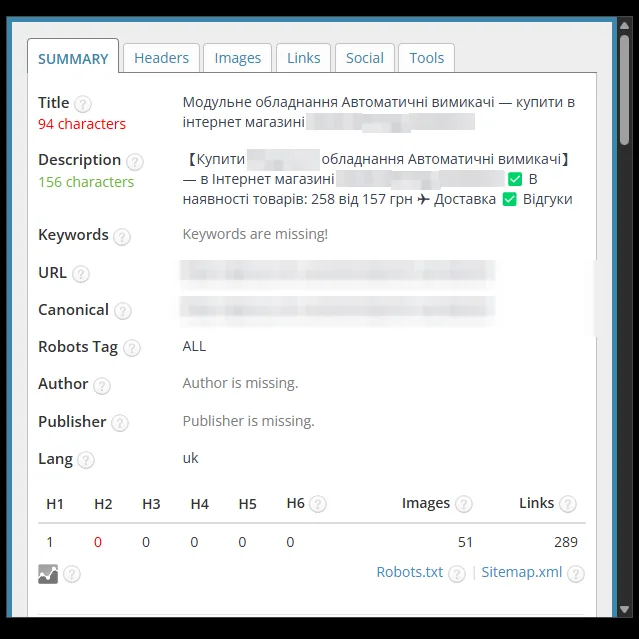This screenshot has width=639, height=639.
Task: Click 'Keywords are missing!' text
Action: (255, 234)
